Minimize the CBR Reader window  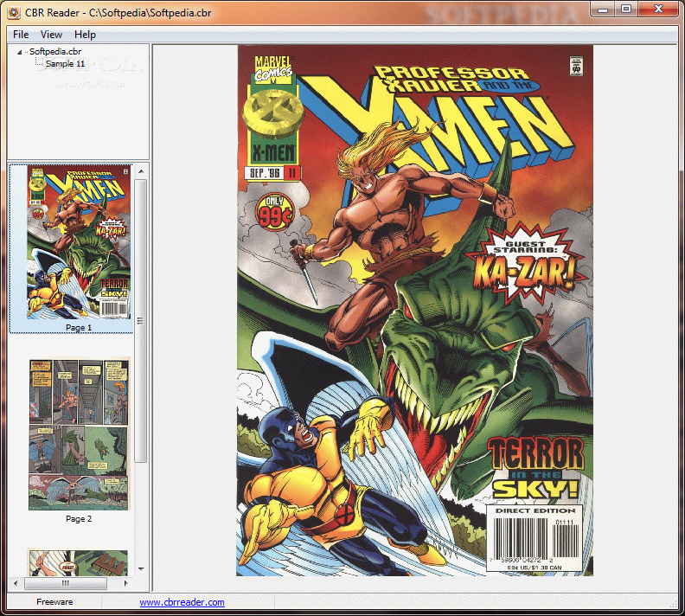coord(603,10)
